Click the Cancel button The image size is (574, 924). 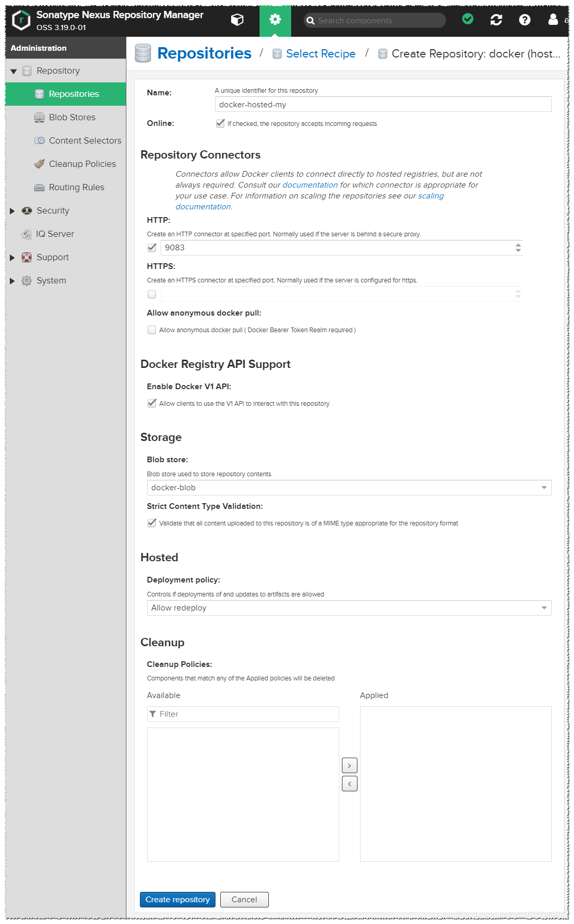click(x=245, y=900)
